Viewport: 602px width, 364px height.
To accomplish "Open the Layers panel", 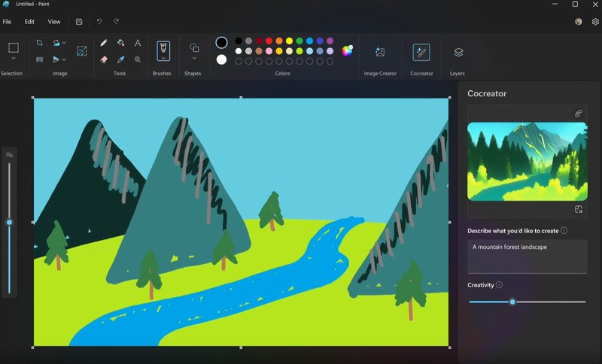I will (458, 52).
